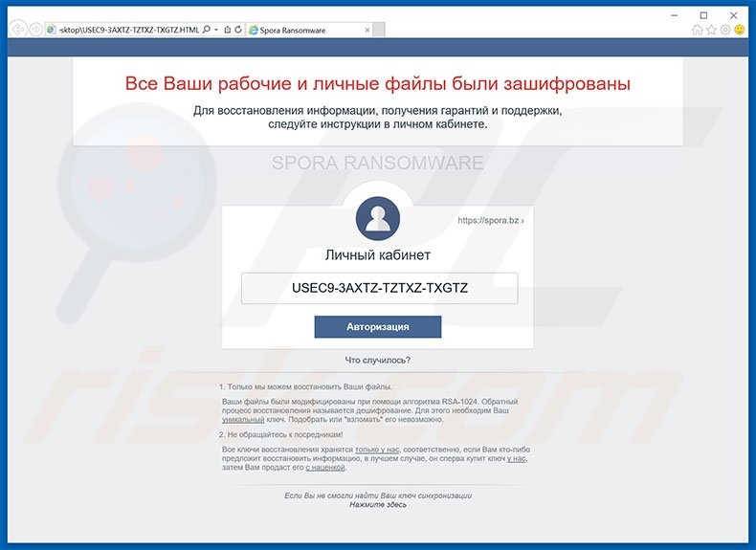Click the underlined уникальный word
This screenshot has width=756, height=550.
pos(243,419)
